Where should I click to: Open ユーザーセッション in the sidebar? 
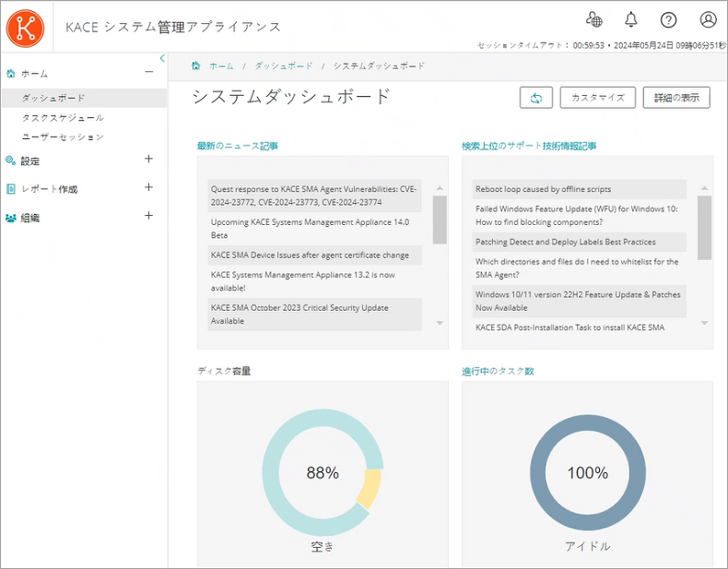click(64, 137)
